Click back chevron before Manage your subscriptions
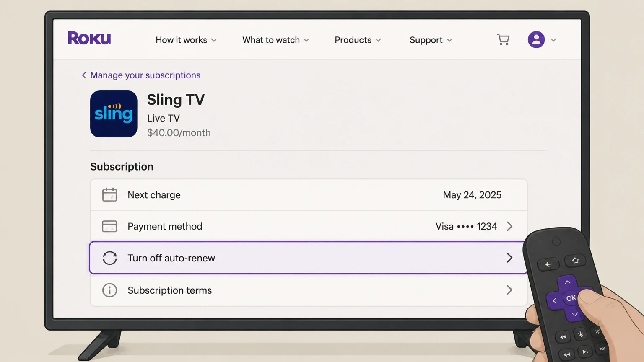Image resolution: width=644 pixels, height=362 pixels. (84, 75)
